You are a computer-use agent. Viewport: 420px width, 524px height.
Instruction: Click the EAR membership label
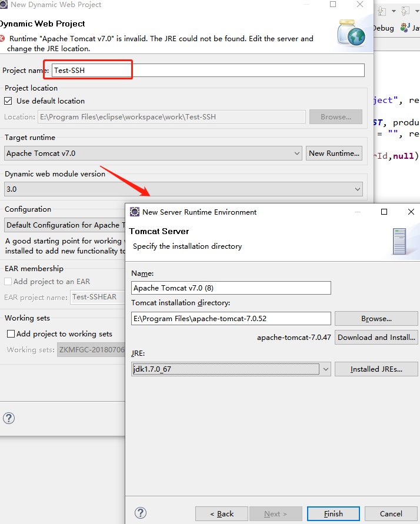click(34, 268)
